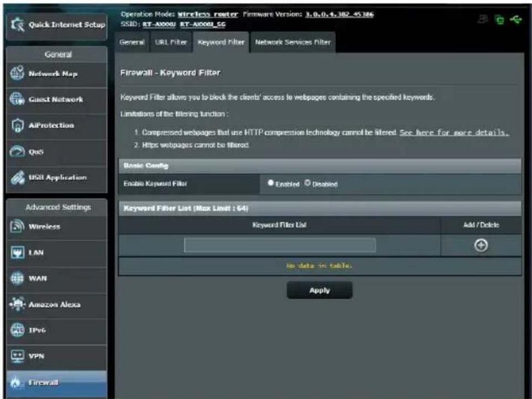
Task: Click 'Enable Keyword Filter' label
Action: pos(155,184)
